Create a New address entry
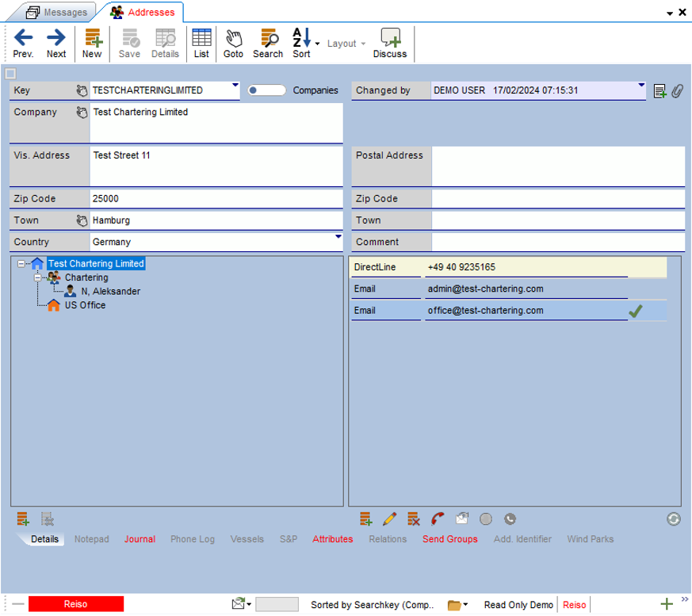 (x=92, y=44)
